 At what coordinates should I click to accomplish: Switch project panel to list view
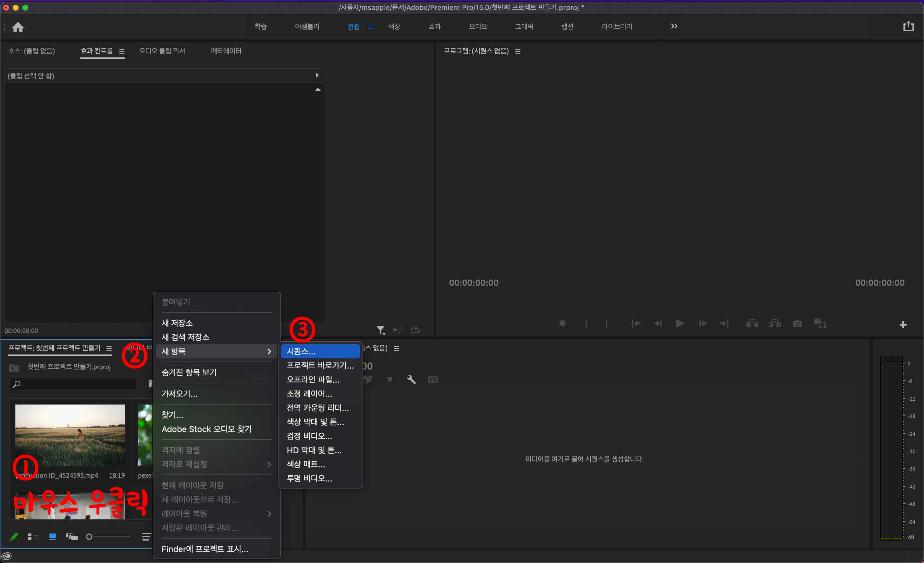(x=33, y=537)
